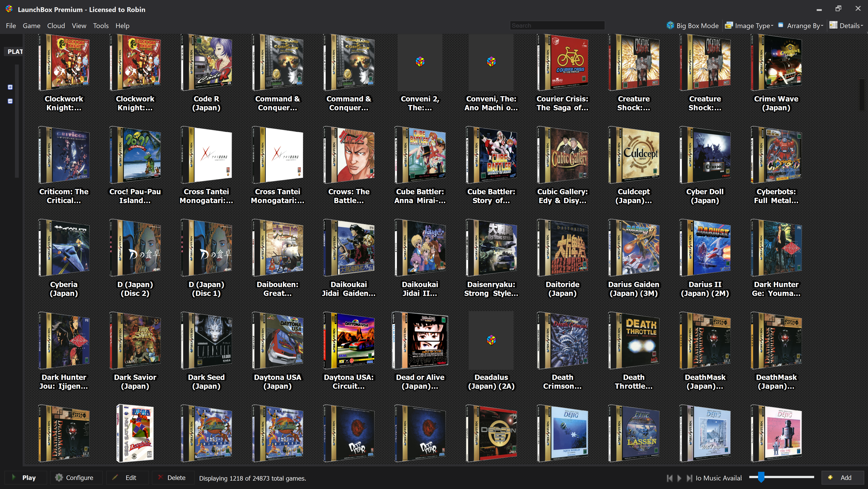
Task: Select Death Throttle cover
Action: 634,341
